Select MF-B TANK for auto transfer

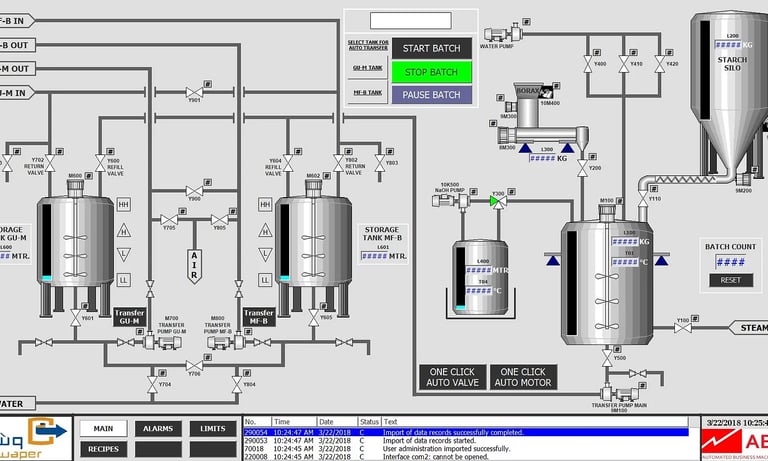tap(367, 92)
